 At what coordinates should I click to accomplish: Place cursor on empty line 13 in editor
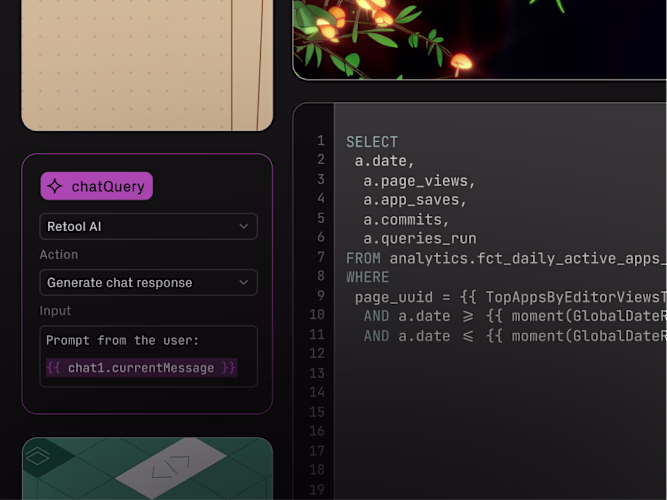[500, 373]
